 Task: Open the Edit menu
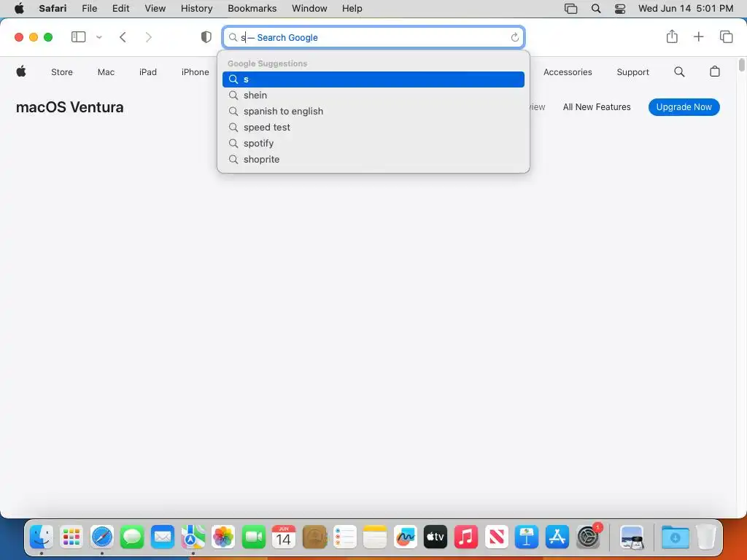pyautogui.click(x=120, y=8)
